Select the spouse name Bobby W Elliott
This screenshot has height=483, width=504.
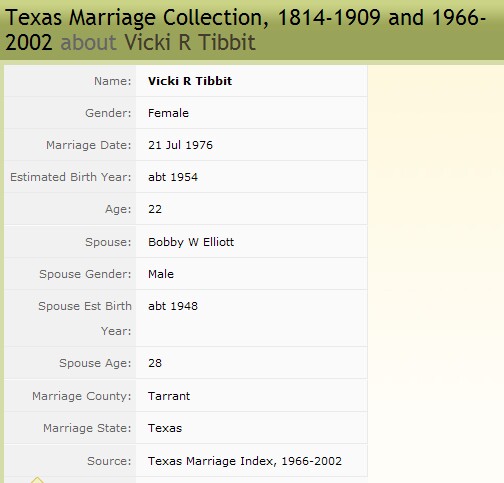191,242
